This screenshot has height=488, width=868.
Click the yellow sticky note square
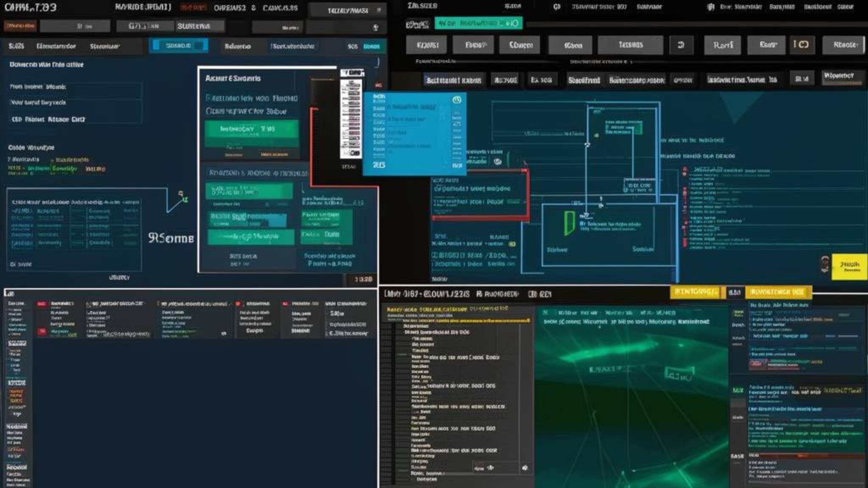pos(849,266)
